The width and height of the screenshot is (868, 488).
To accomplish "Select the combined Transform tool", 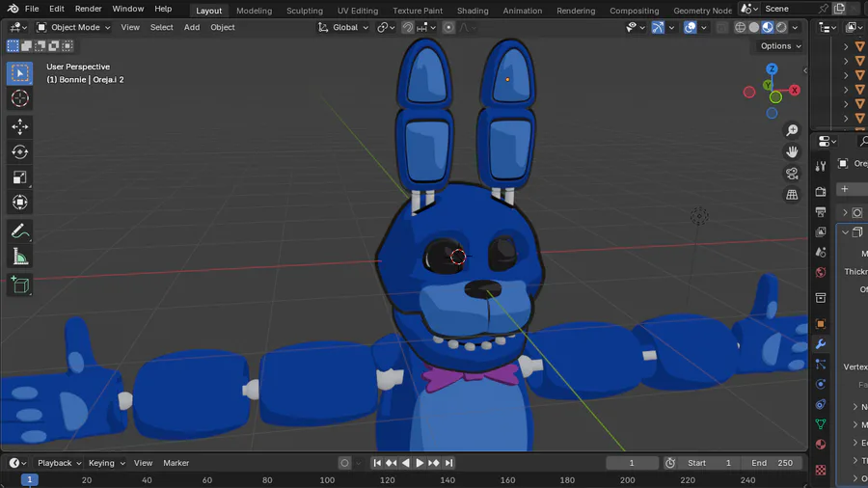I will click(x=20, y=202).
